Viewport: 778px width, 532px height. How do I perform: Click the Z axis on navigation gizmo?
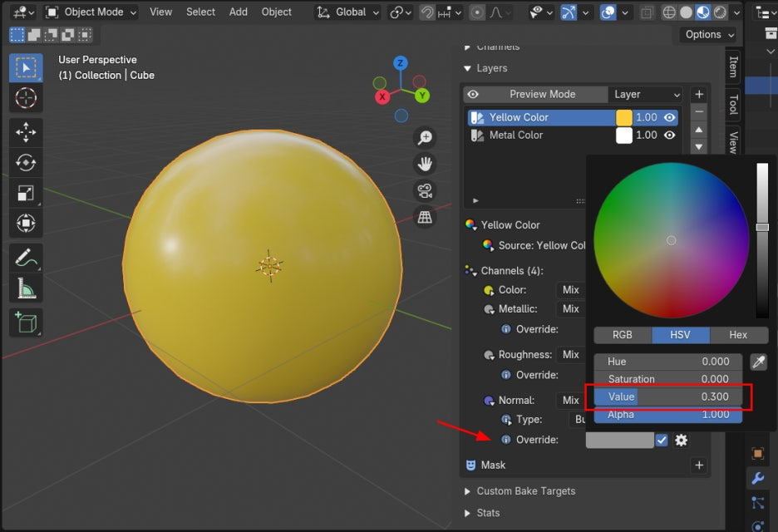click(x=401, y=63)
